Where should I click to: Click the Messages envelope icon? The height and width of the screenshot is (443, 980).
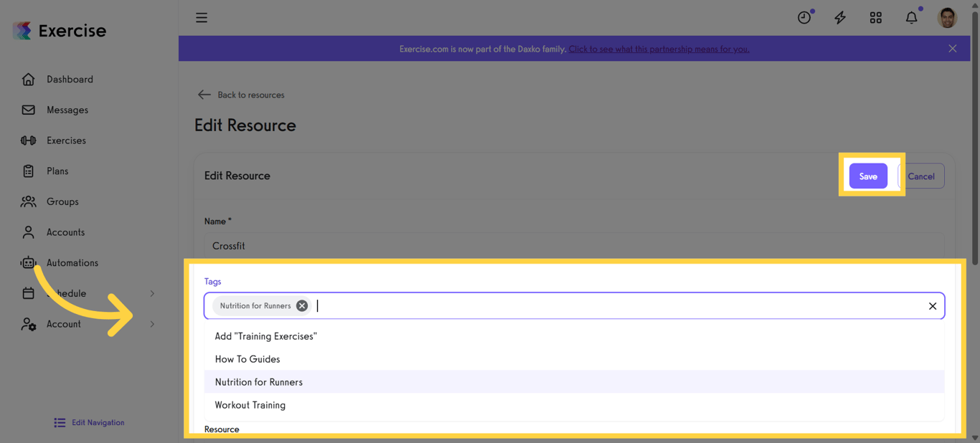(x=28, y=110)
